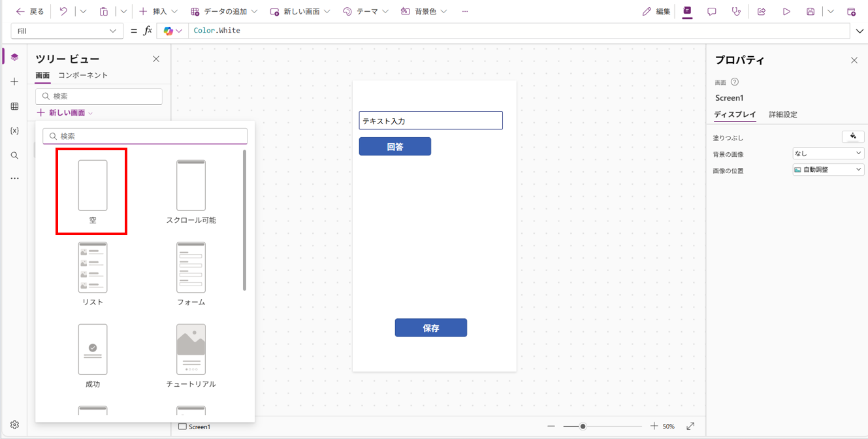
Task: Open the Copilot formula icon
Action: (x=172, y=31)
